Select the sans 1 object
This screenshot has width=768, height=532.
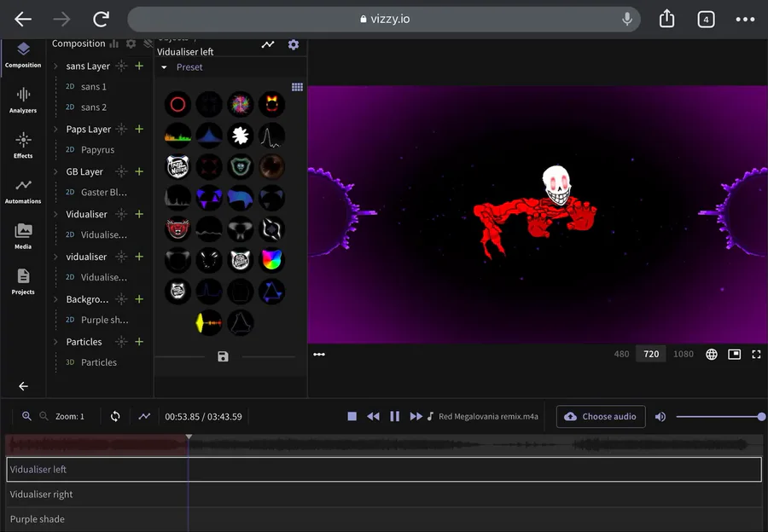pyautogui.click(x=94, y=87)
